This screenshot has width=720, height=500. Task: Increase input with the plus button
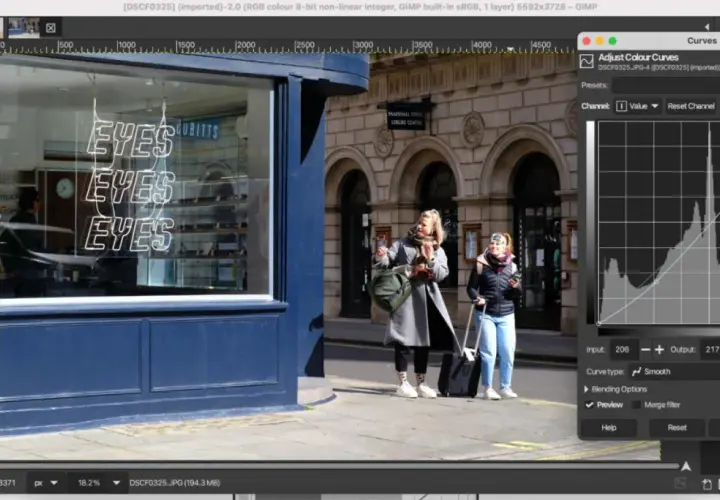coord(659,350)
